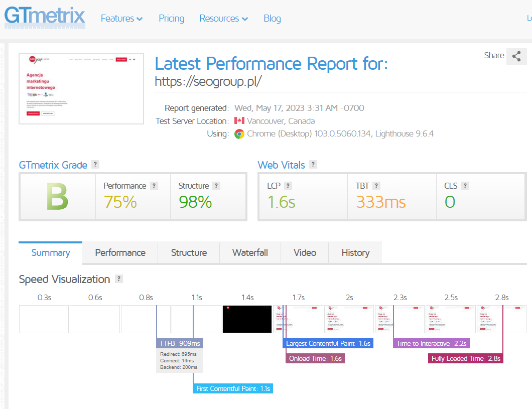
Task: Show TBT metric help tooltip icon
Action: [x=376, y=186]
